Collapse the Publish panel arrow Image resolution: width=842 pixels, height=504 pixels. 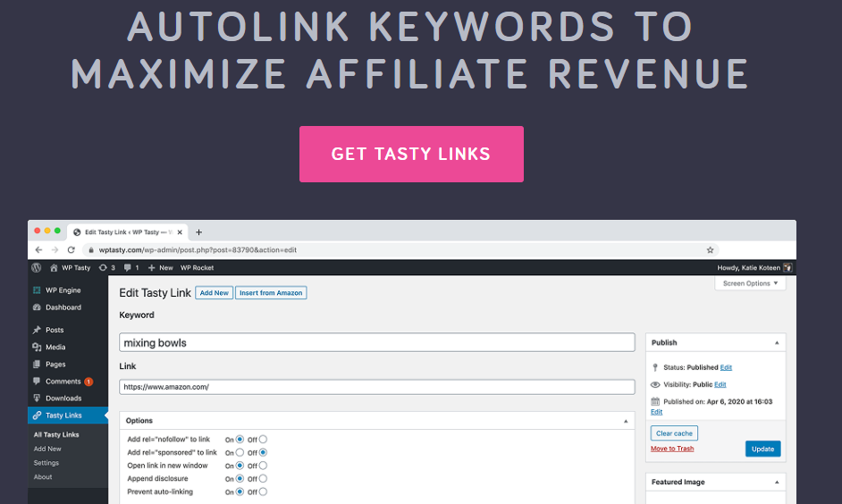(777, 343)
